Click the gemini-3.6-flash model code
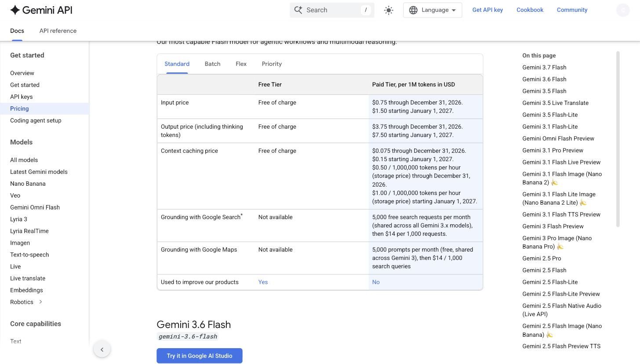The width and height of the screenshot is (640, 364). coord(188,336)
